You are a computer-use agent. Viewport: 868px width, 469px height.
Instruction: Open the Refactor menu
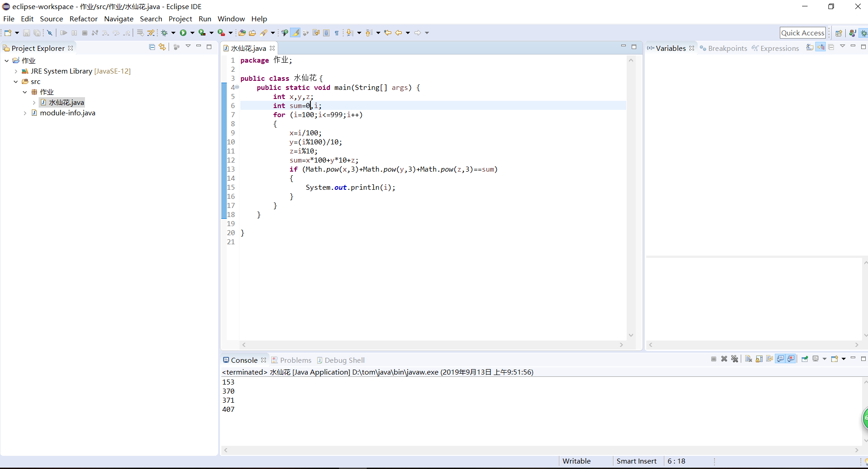pos(84,19)
